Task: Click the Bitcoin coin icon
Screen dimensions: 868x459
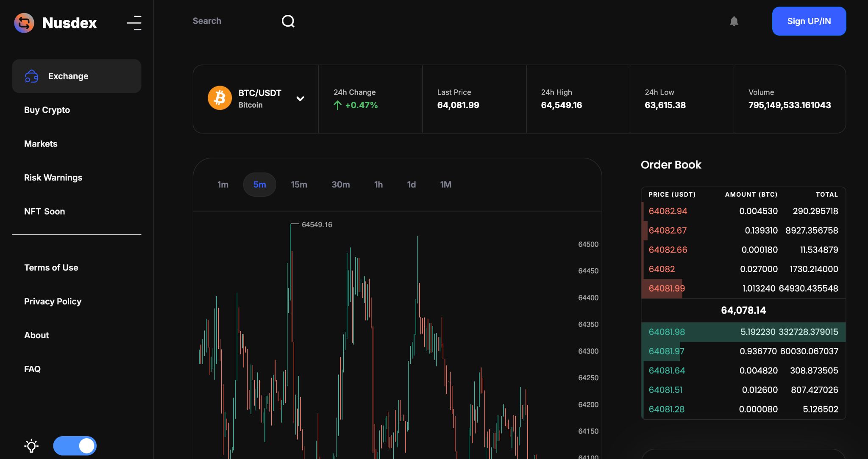Action: [x=220, y=98]
